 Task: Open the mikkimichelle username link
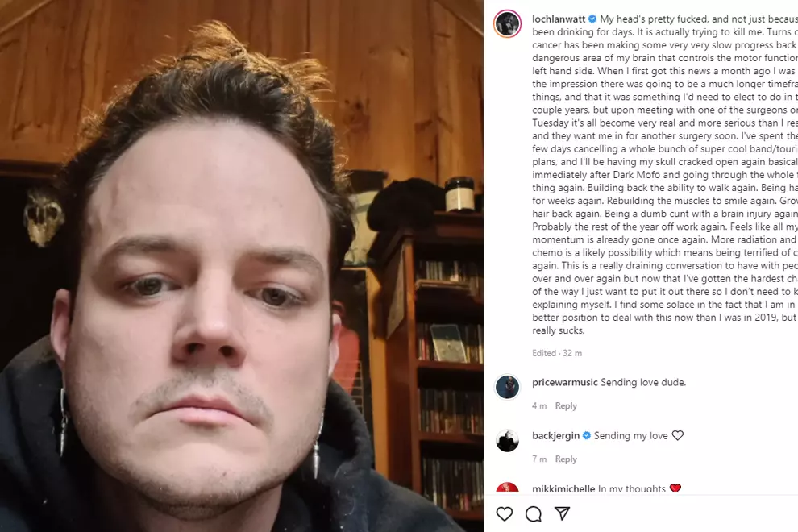click(x=563, y=488)
